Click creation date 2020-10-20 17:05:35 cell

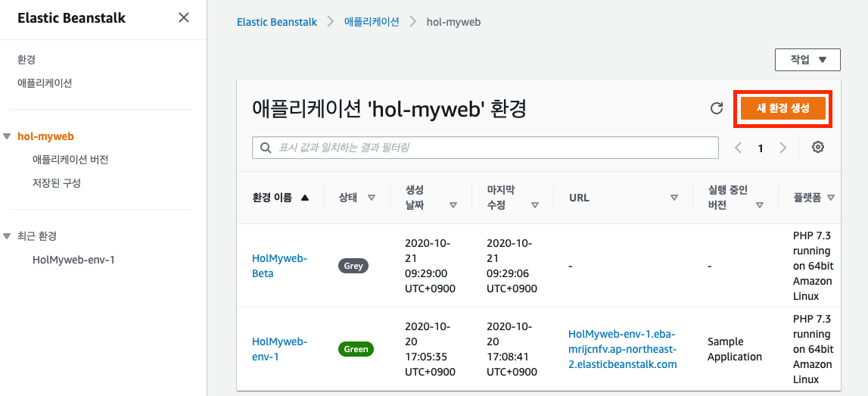tap(430, 349)
